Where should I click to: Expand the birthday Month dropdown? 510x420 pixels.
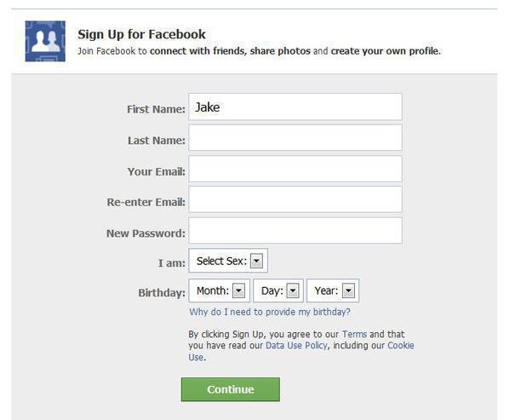click(219, 291)
